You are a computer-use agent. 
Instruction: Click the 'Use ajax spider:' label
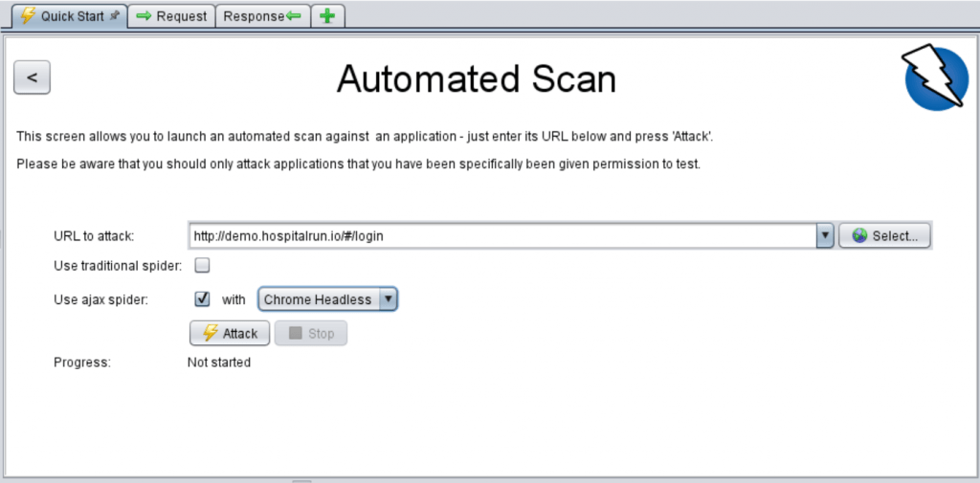[x=101, y=299]
